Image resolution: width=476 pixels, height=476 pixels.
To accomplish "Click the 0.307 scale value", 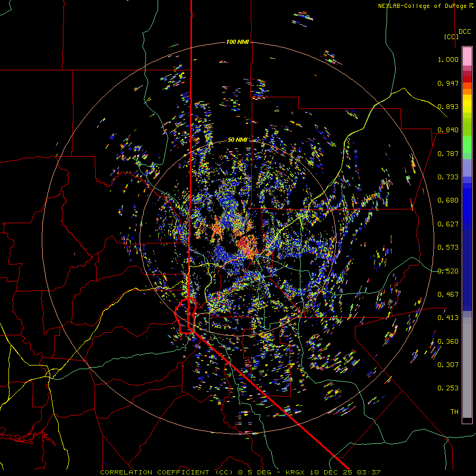I will pos(448,365).
